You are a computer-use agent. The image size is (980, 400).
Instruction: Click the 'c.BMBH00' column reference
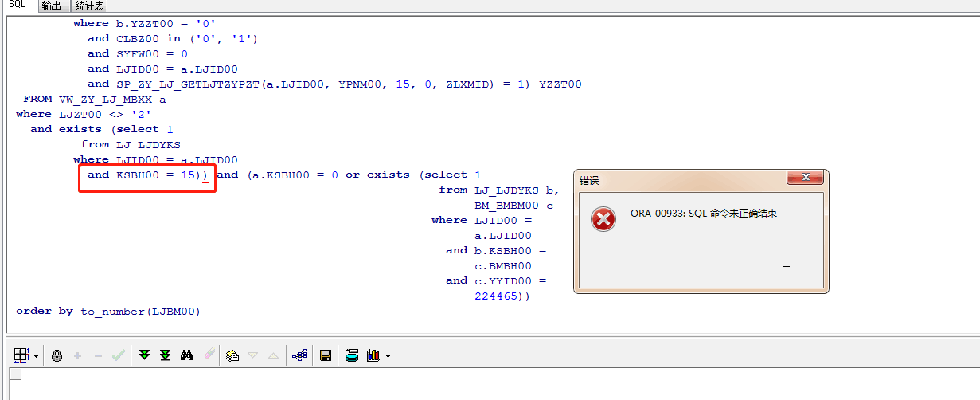[x=503, y=266]
